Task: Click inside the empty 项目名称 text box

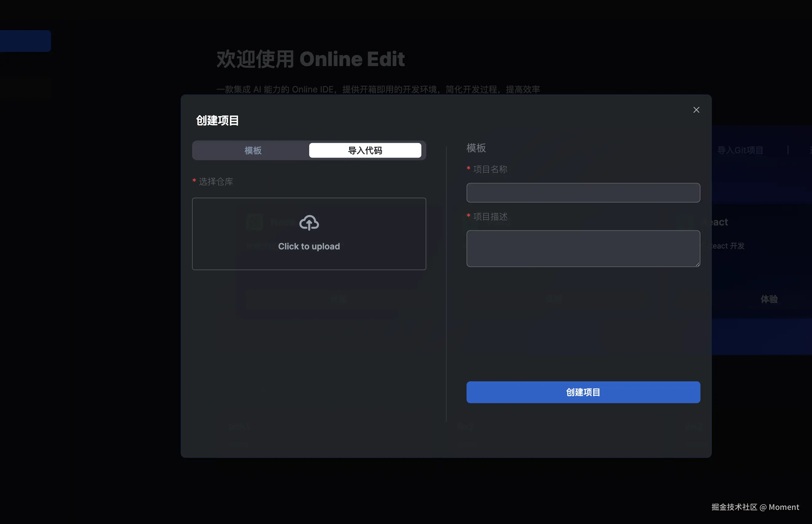Action: tap(582, 193)
